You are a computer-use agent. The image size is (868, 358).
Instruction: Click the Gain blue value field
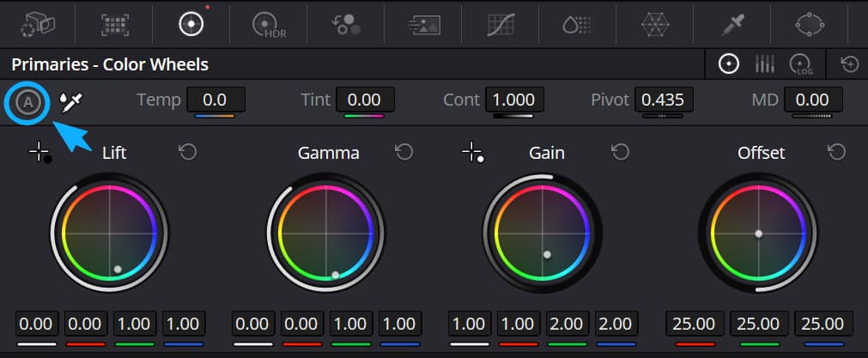pyautogui.click(x=616, y=324)
